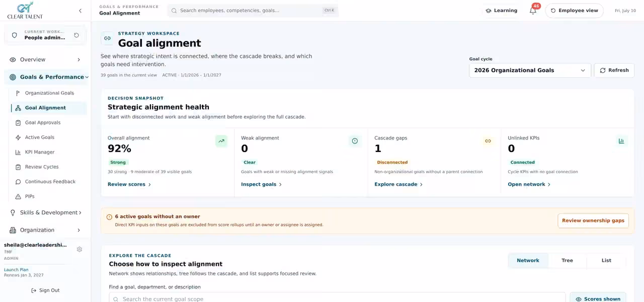Screen dimensions: 644x302
Task: Expand the Overview section chevron
Action: coord(78,60)
